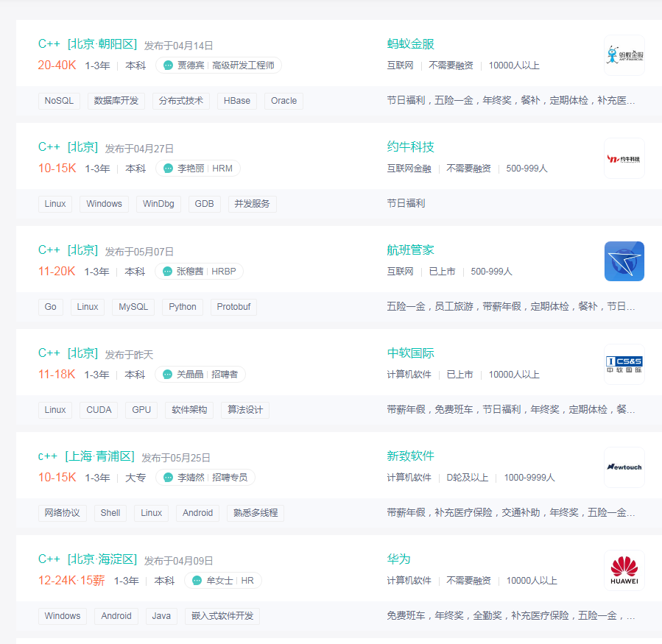The image size is (662, 644).
Task: Open the 新致软件 company page
Action: [410, 456]
